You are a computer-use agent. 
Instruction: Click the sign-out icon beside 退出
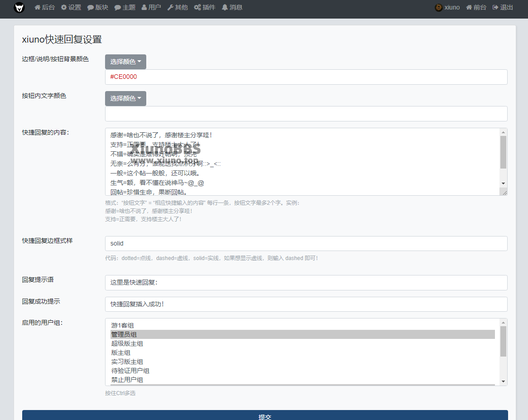coord(495,7)
